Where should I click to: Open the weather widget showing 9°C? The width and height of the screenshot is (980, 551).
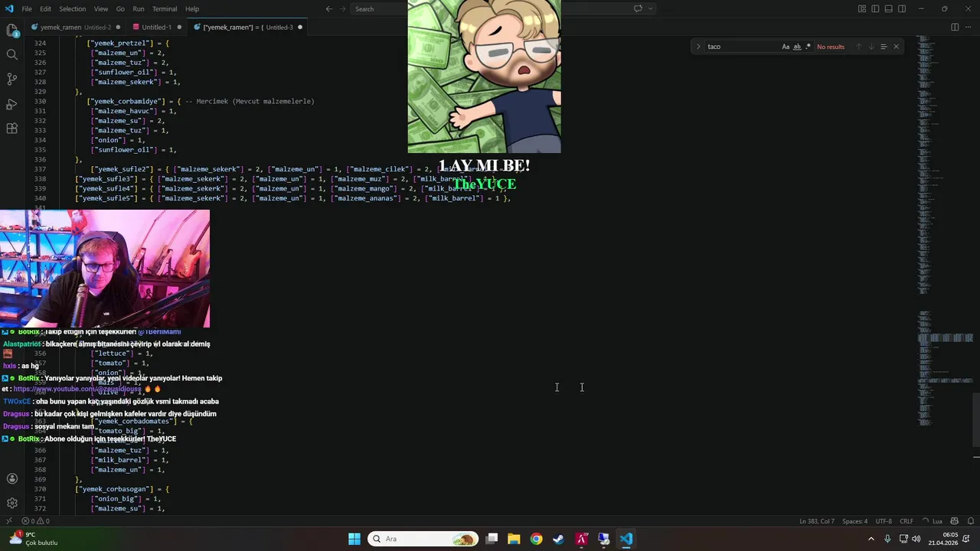point(32,539)
